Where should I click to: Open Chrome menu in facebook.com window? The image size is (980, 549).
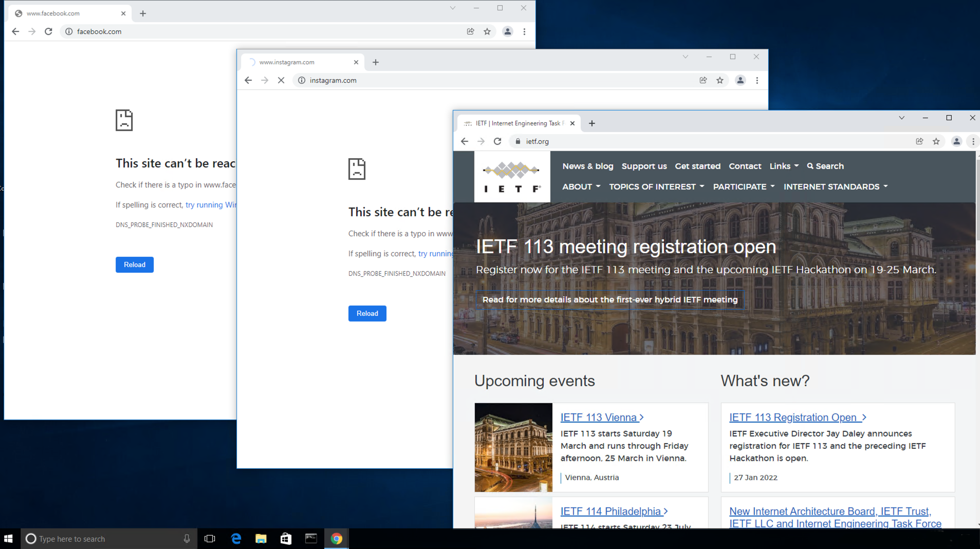coord(524,31)
